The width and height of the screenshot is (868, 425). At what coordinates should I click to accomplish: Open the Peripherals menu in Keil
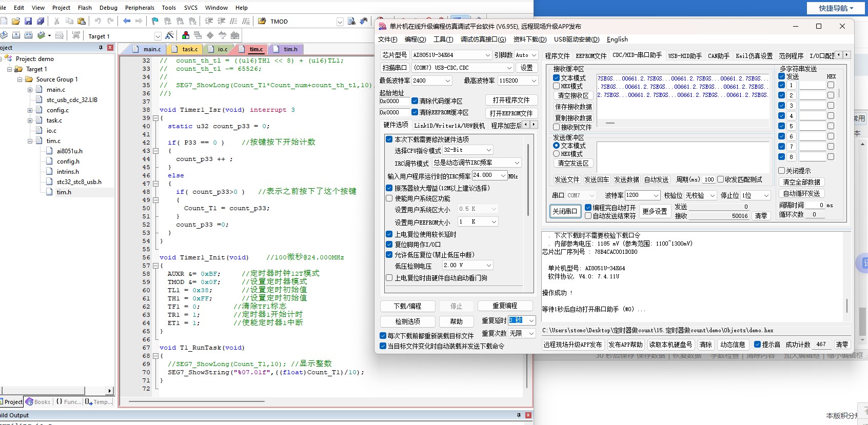pyautogui.click(x=140, y=8)
